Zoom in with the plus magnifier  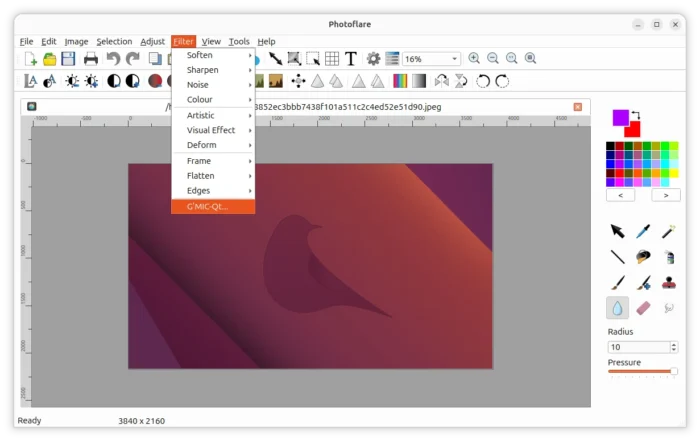pyautogui.click(x=474, y=58)
